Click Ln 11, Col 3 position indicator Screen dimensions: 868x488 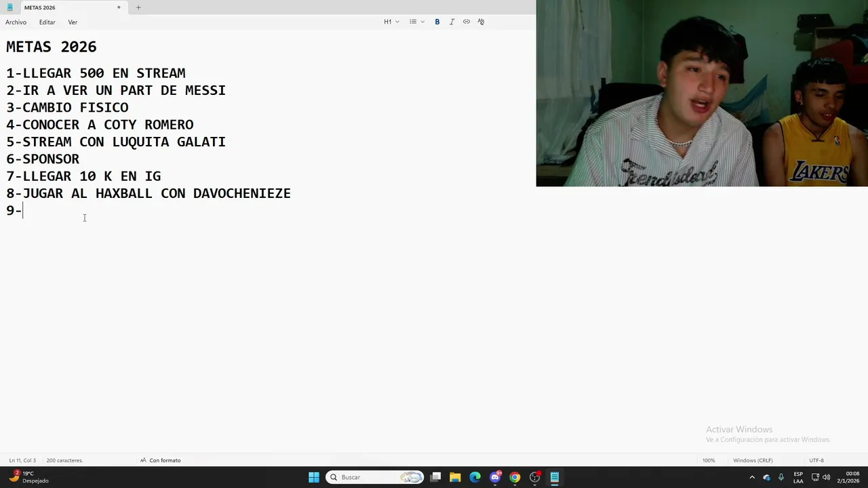(x=22, y=460)
